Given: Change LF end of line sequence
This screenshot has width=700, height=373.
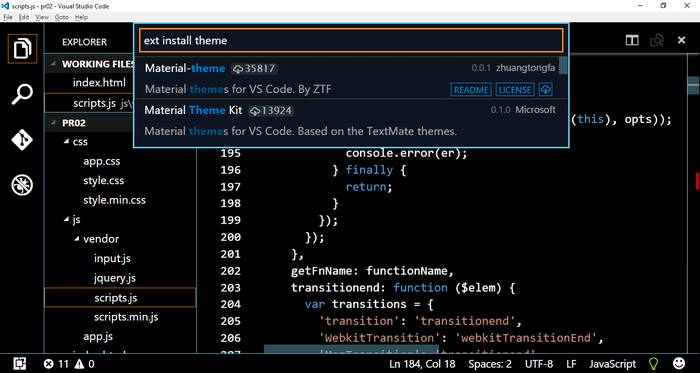Looking at the screenshot, I should click(571, 364).
